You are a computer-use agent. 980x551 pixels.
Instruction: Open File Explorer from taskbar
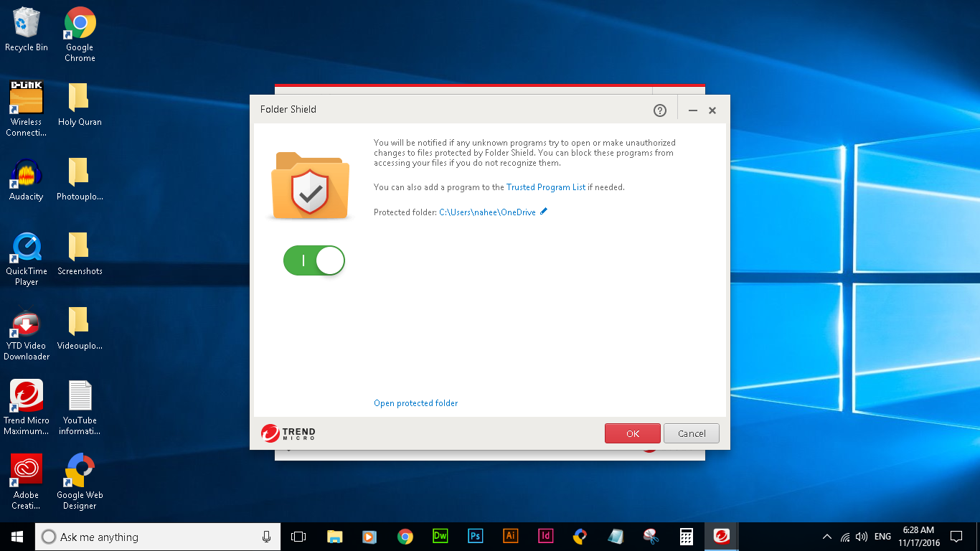334,537
